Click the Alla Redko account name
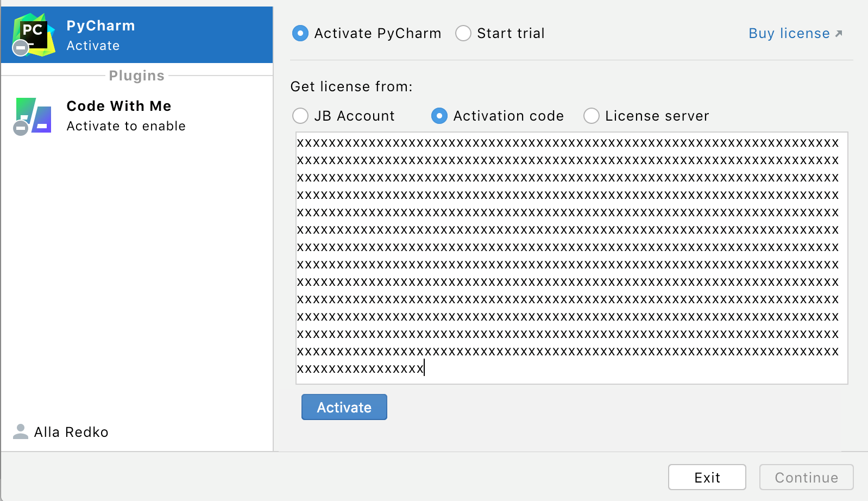The height and width of the screenshot is (501, 868). (x=71, y=432)
